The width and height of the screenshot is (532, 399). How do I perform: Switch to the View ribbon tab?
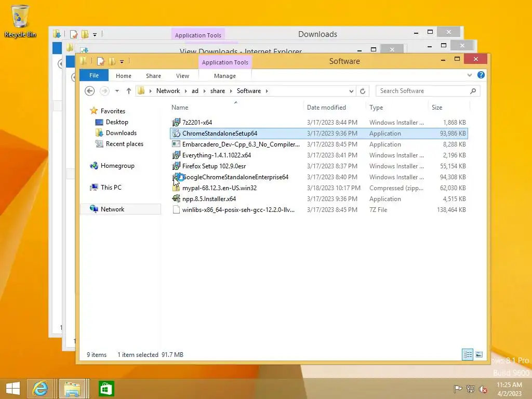(x=182, y=76)
